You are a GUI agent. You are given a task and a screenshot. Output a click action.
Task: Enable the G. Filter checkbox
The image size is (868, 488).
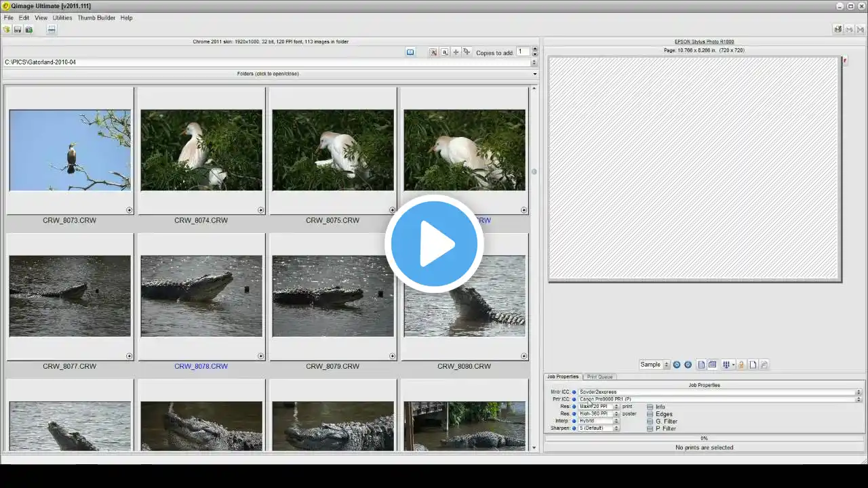(x=650, y=422)
